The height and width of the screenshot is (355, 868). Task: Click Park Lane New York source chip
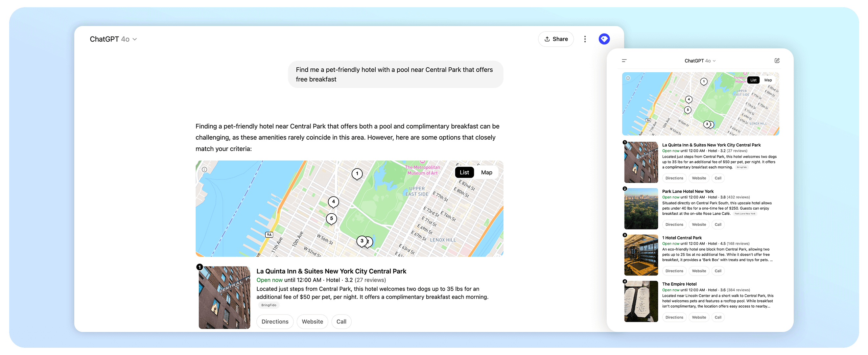pyautogui.click(x=745, y=214)
